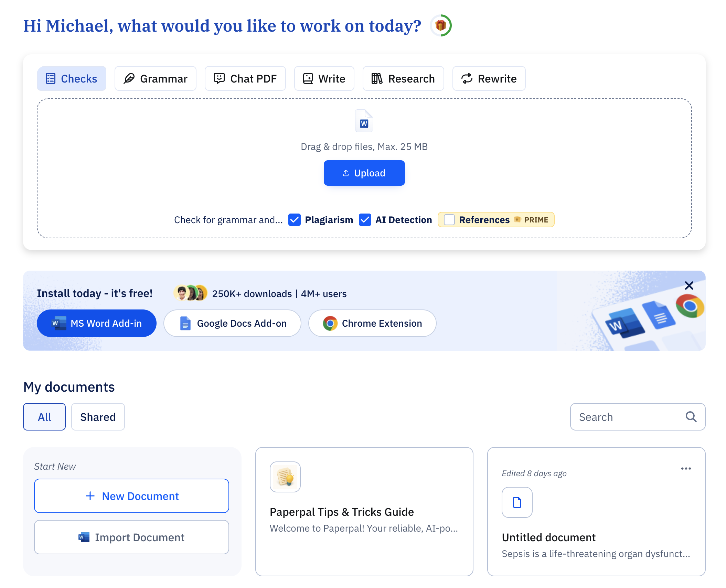The width and height of the screenshot is (726, 588).
Task: Click the Word file icon in drop zone
Action: 364,121
